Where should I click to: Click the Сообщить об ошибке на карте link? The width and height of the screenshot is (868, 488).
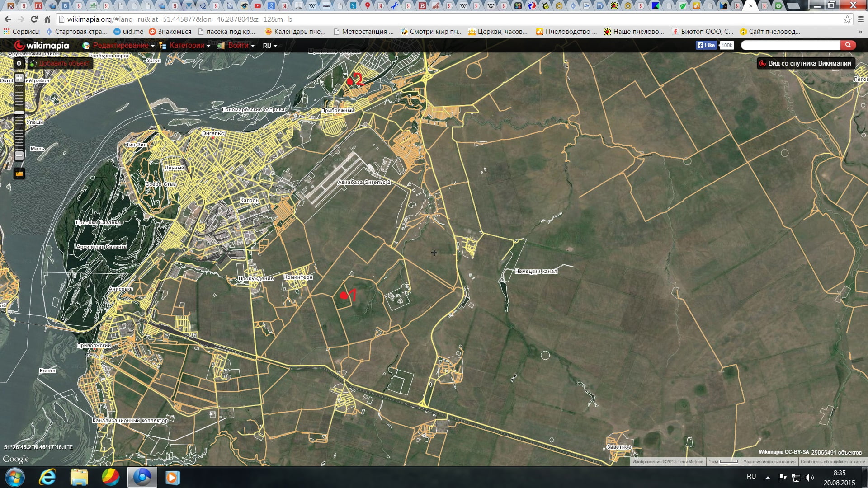click(x=832, y=462)
